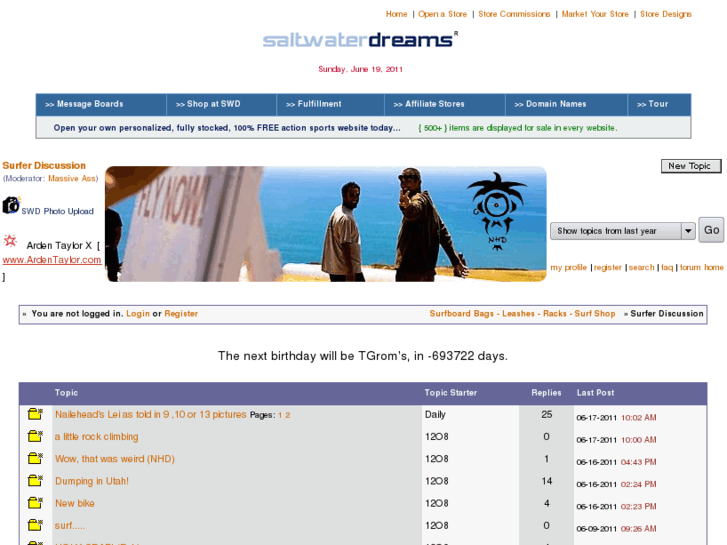Go to forum home link
Viewport: 727px width, 545px height.
click(701, 268)
